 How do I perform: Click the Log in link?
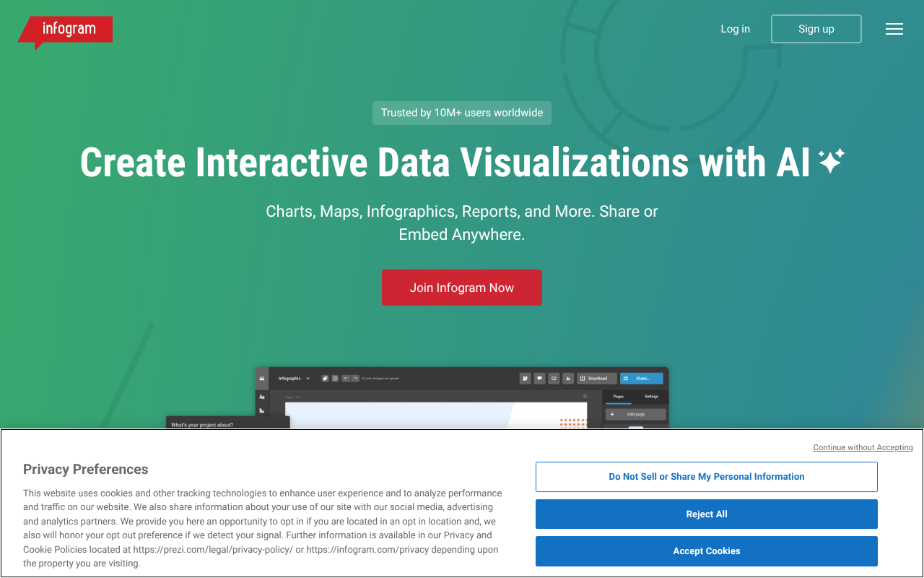(735, 29)
